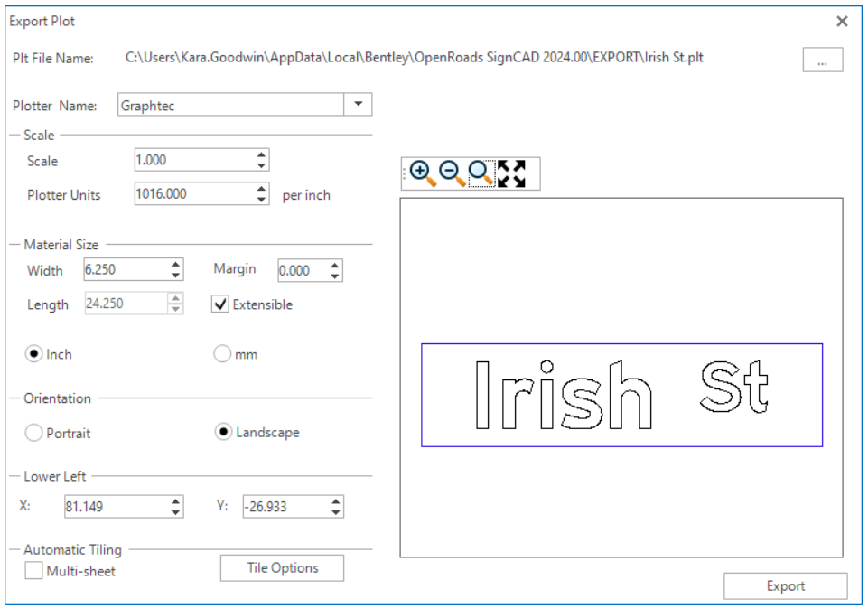The image size is (868, 608).
Task: Close the Export Plot dialog
Action: pos(842,22)
